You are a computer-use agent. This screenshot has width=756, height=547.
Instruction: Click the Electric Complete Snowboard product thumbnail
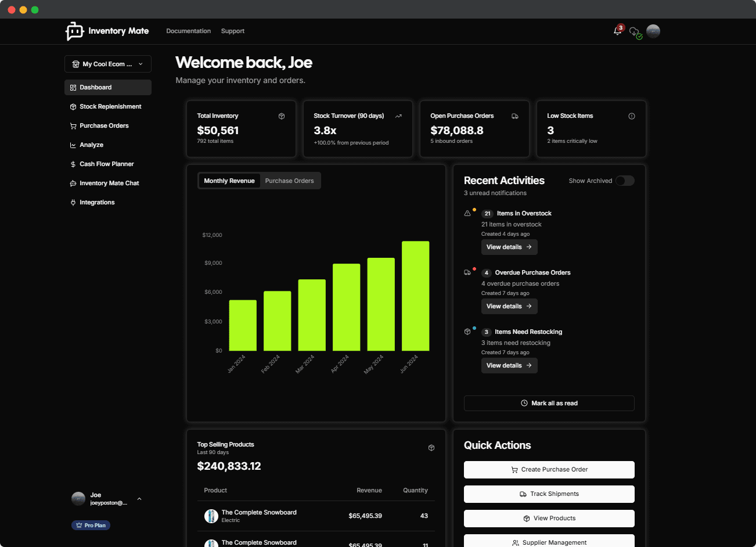[x=211, y=516]
